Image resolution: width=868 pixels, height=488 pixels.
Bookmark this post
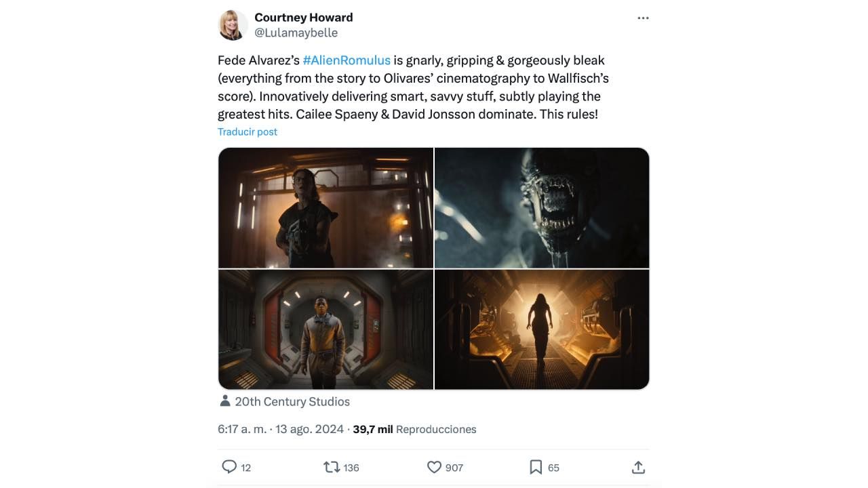536,467
